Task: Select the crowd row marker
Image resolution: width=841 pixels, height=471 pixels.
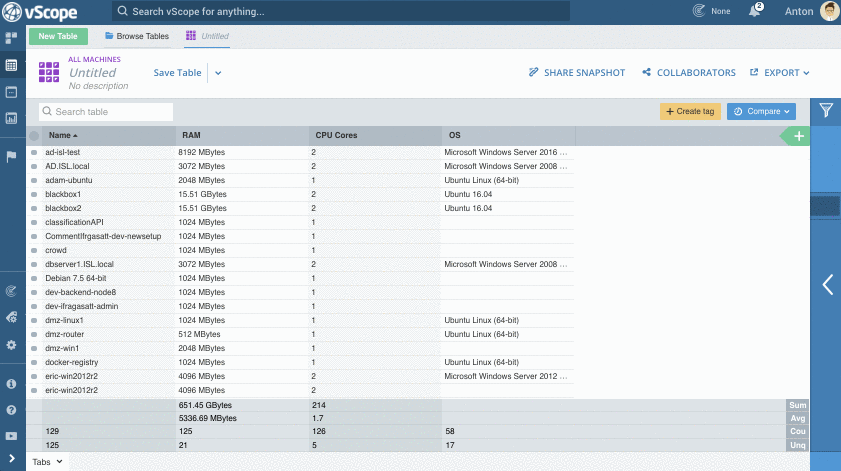Action: click(x=34, y=251)
